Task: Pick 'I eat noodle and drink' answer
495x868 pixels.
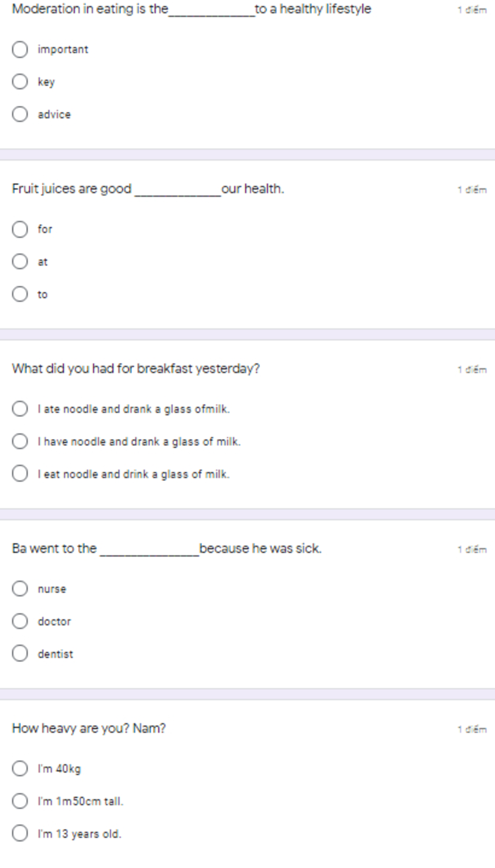Action: (20, 474)
